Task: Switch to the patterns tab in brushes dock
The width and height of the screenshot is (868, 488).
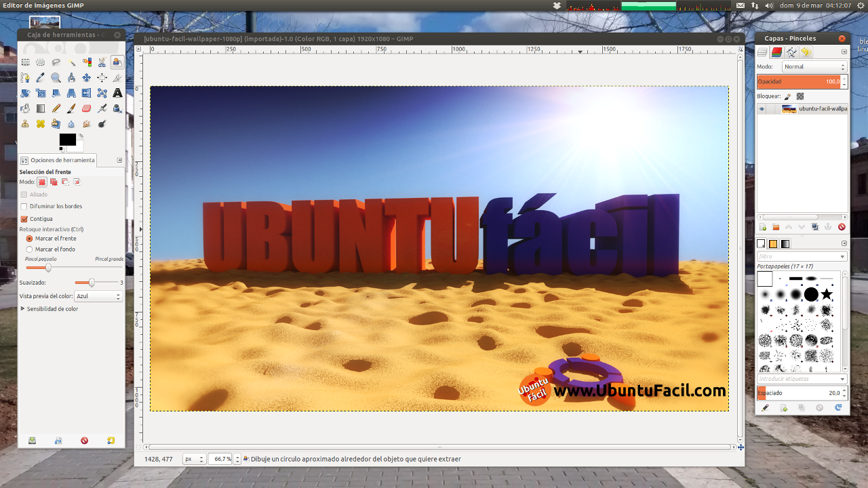Action: click(x=773, y=244)
